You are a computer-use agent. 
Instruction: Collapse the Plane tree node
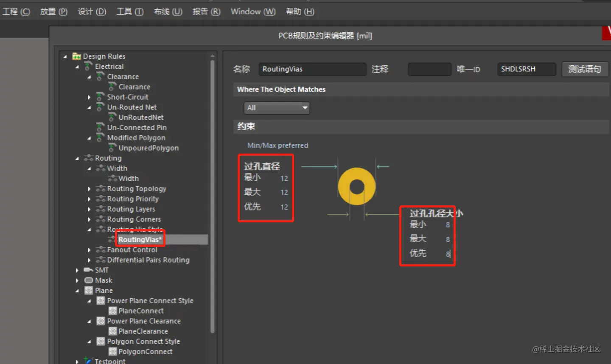[x=77, y=291]
